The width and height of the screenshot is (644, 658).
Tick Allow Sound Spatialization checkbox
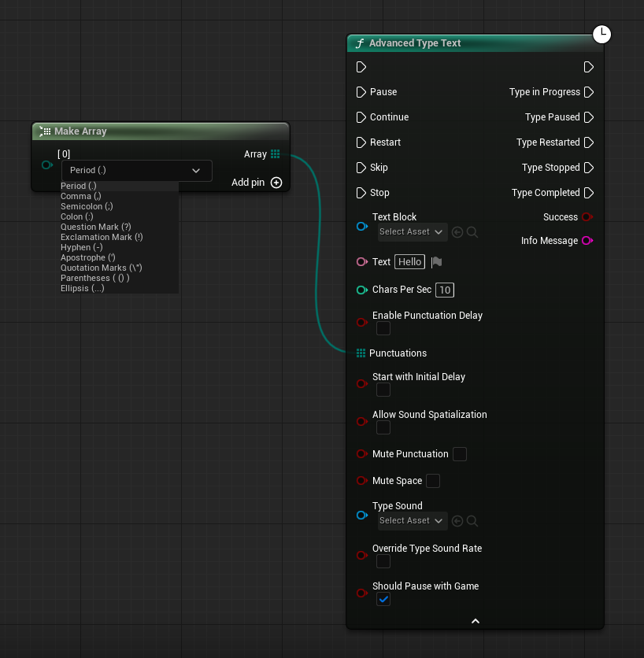coord(383,427)
